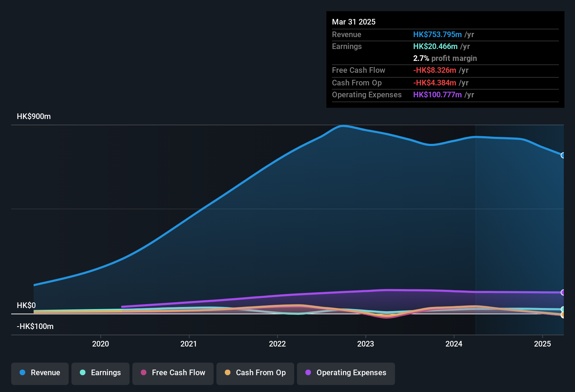Image resolution: width=575 pixels, height=392 pixels.
Task: Click the 2024 x-axis label
Action: pyautogui.click(x=454, y=344)
